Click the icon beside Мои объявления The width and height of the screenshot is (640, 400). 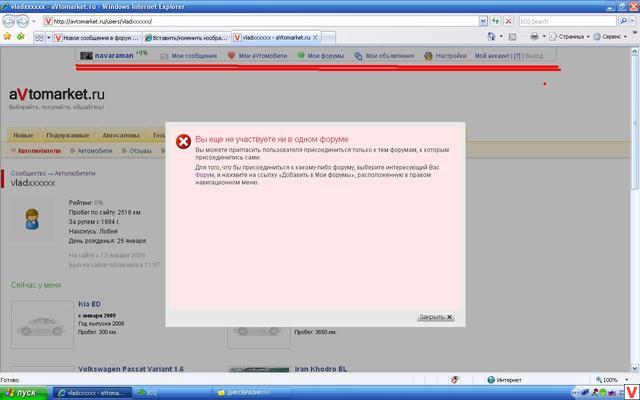coord(358,56)
